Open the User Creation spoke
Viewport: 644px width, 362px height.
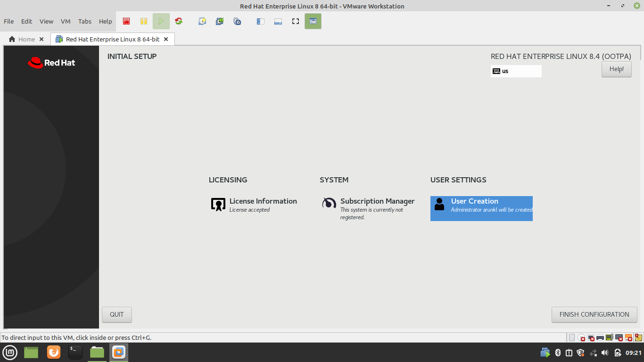[481, 208]
